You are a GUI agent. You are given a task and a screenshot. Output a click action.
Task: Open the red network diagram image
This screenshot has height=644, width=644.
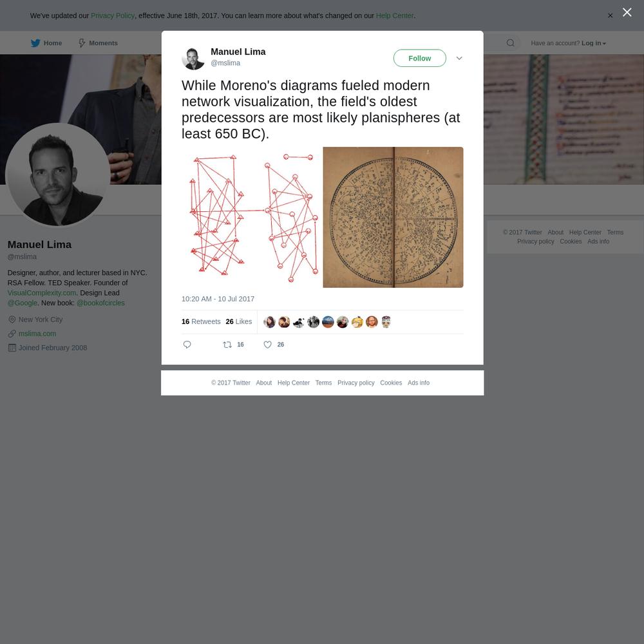pos(251,217)
